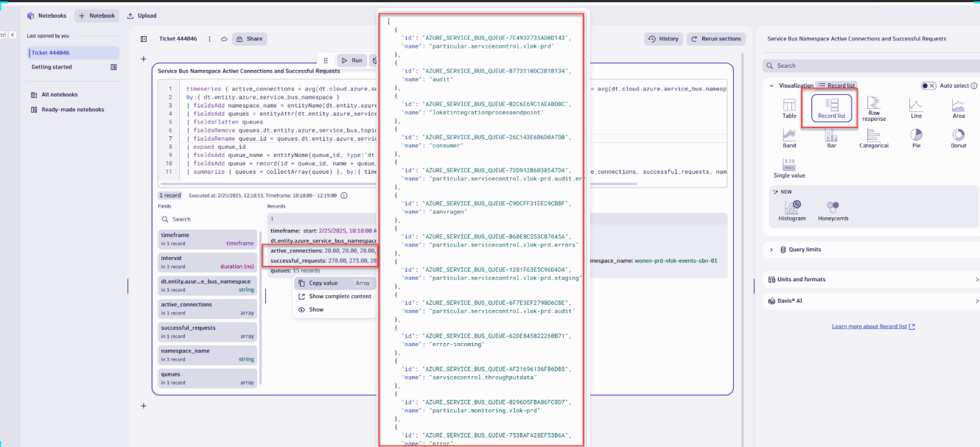The height and width of the screenshot is (447, 980).
Task: Click Show complete content menu entry
Action: pyautogui.click(x=340, y=296)
